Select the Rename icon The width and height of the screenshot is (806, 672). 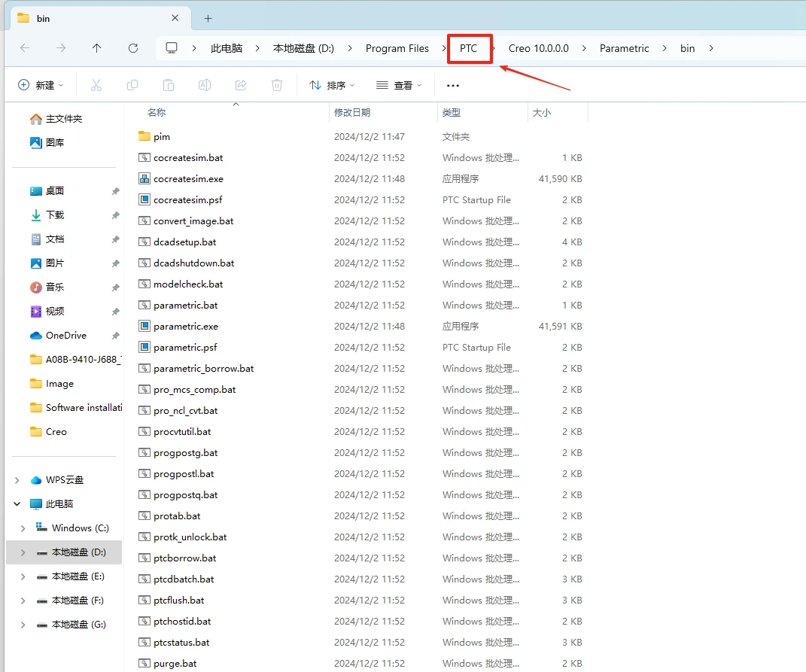[204, 84]
